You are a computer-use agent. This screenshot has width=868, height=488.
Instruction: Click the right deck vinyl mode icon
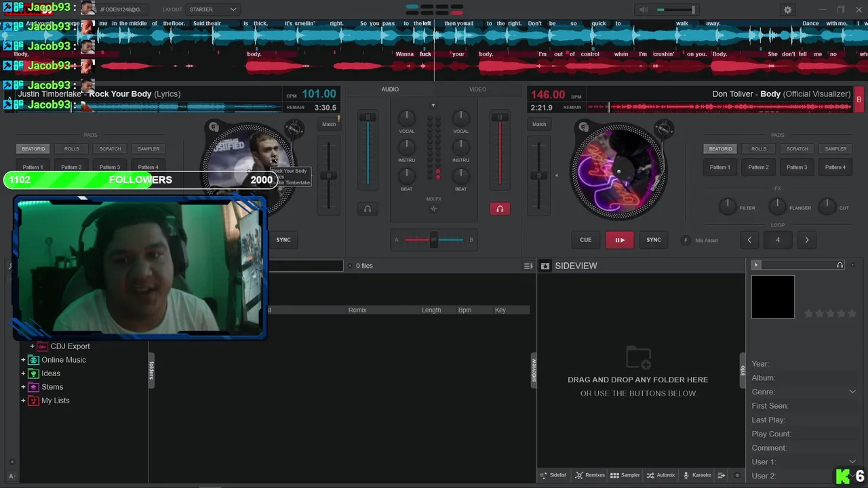point(583,127)
